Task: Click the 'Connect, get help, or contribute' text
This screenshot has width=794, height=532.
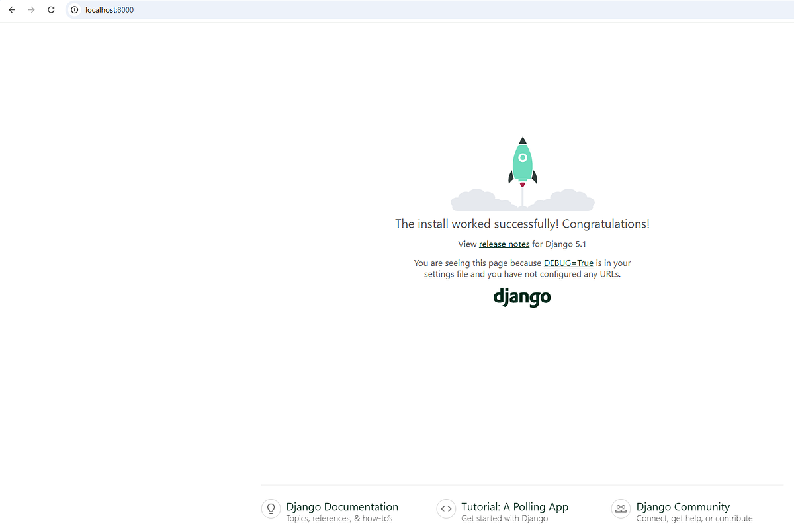Action: tap(694, 519)
